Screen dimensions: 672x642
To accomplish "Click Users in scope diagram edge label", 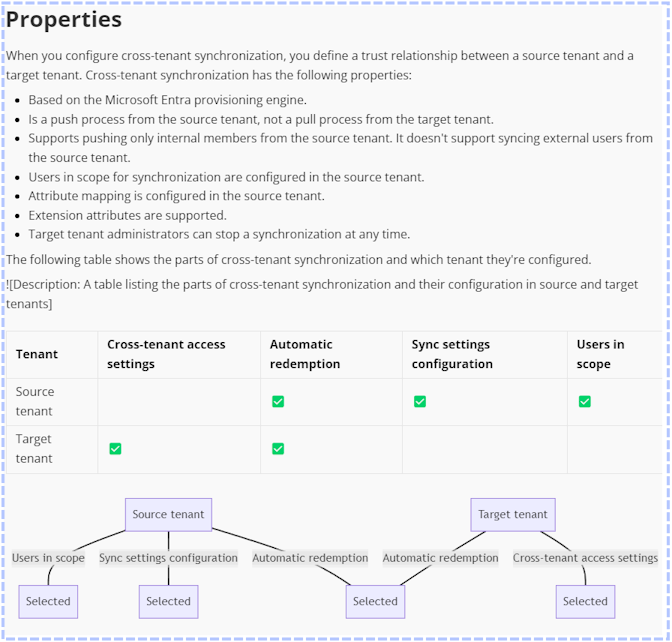I will coord(48,558).
